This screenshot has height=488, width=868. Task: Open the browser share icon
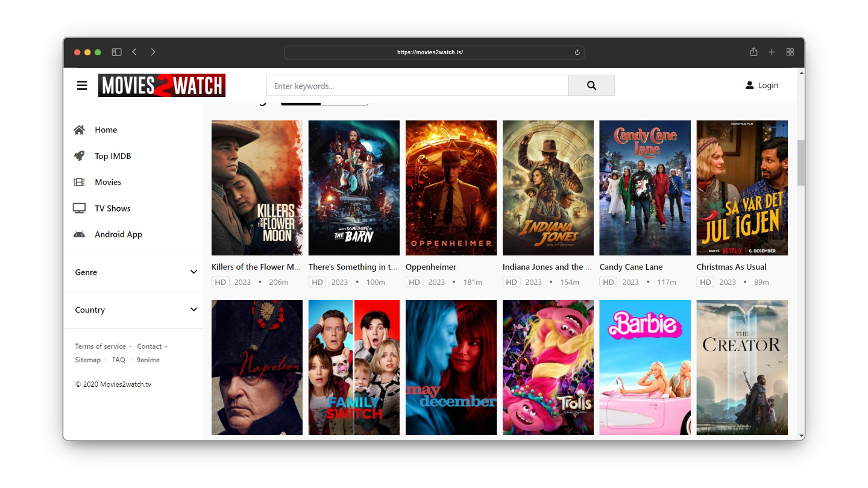point(753,52)
